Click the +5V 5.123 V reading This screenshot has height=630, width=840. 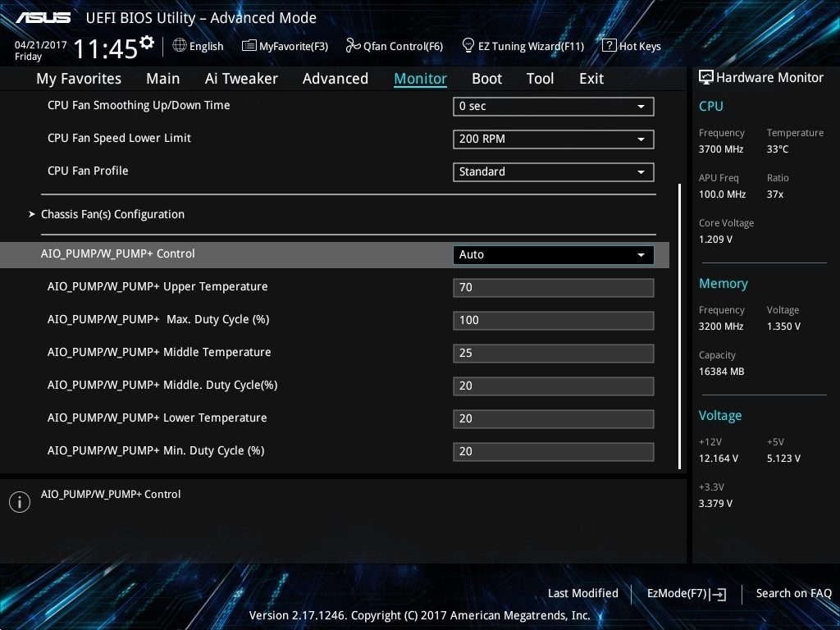point(783,459)
